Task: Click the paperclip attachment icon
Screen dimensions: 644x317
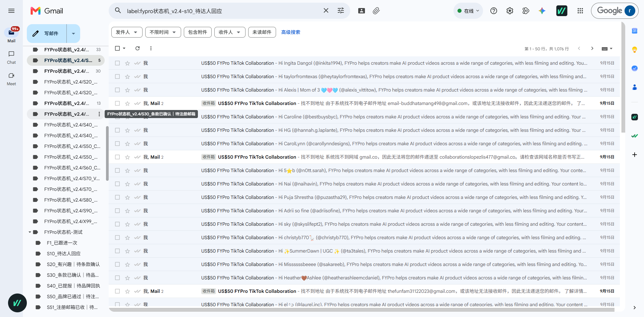Action: (376, 11)
